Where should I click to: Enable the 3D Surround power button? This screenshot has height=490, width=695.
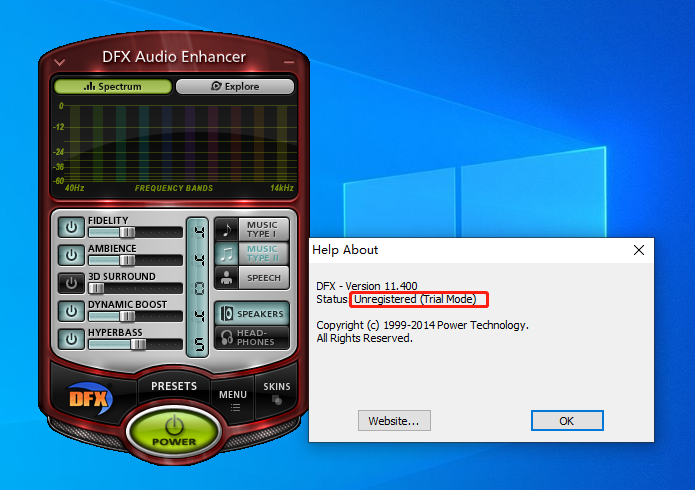[x=71, y=283]
